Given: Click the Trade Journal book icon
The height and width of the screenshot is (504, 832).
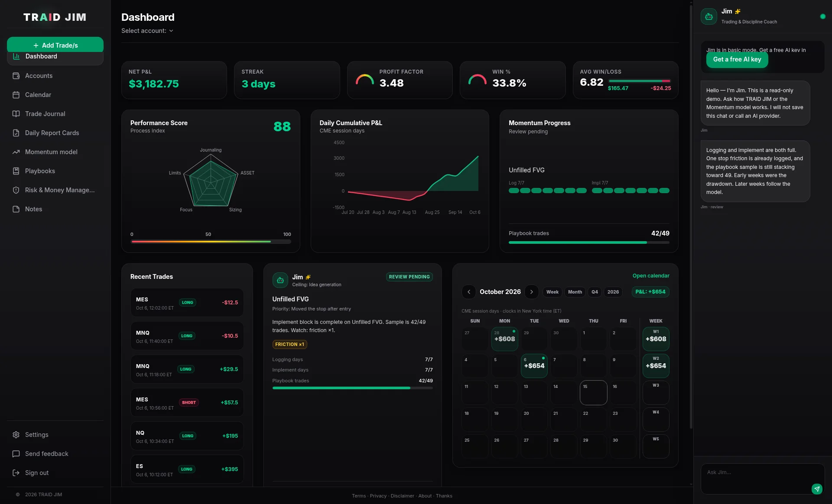Looking at the screenshot, I should pos(16,114).
